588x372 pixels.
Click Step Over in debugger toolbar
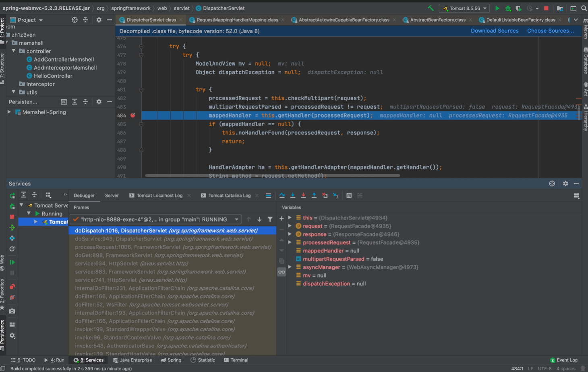(x=282, y=196)
